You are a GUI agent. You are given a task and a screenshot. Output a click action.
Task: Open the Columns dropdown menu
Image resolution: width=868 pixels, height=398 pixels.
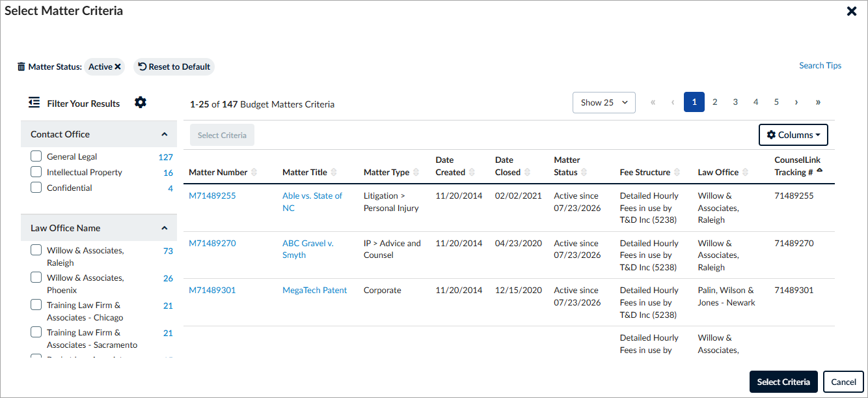pyautogui.click(x=793, y=135)
